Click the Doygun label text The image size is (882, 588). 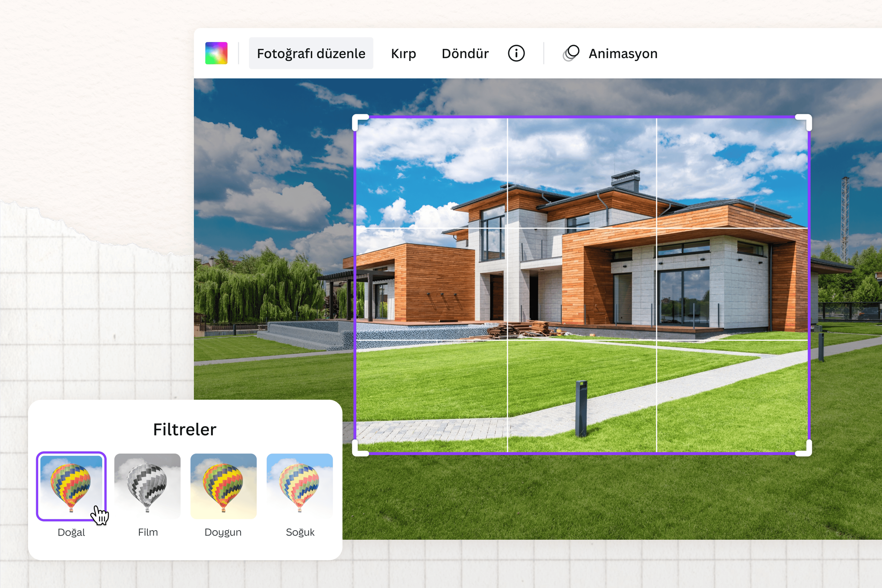pyautogui.click(x=223, y=532)
